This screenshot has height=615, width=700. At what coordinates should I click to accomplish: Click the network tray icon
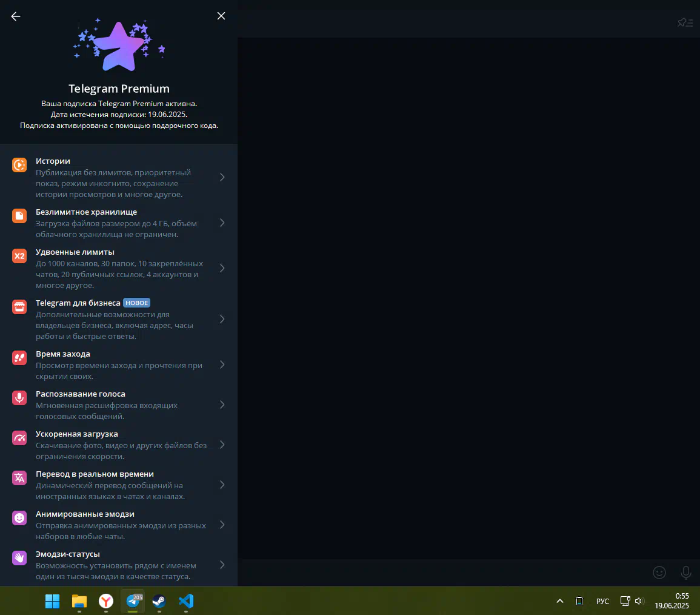pos(625,601)
